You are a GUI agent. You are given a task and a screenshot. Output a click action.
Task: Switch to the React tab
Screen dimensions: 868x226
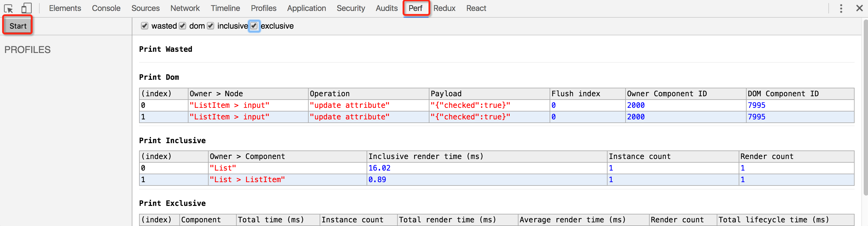(476, 8)
